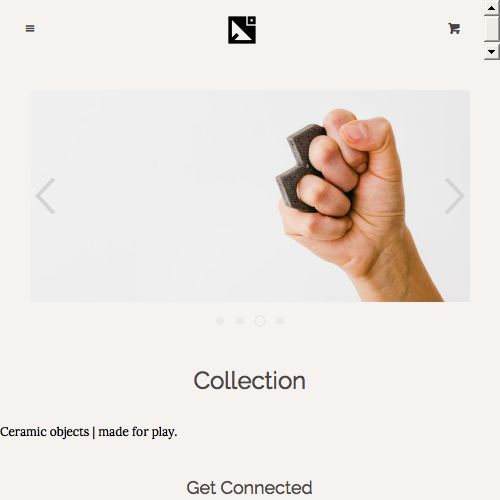The height and width of the screenshot is (500, 500).
Task: Click the grey ceramic knuckle object
Action: 298,168
